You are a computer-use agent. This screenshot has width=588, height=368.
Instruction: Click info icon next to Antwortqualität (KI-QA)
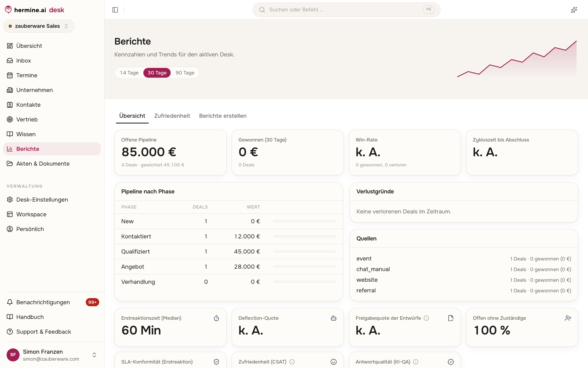click(416, 362)
